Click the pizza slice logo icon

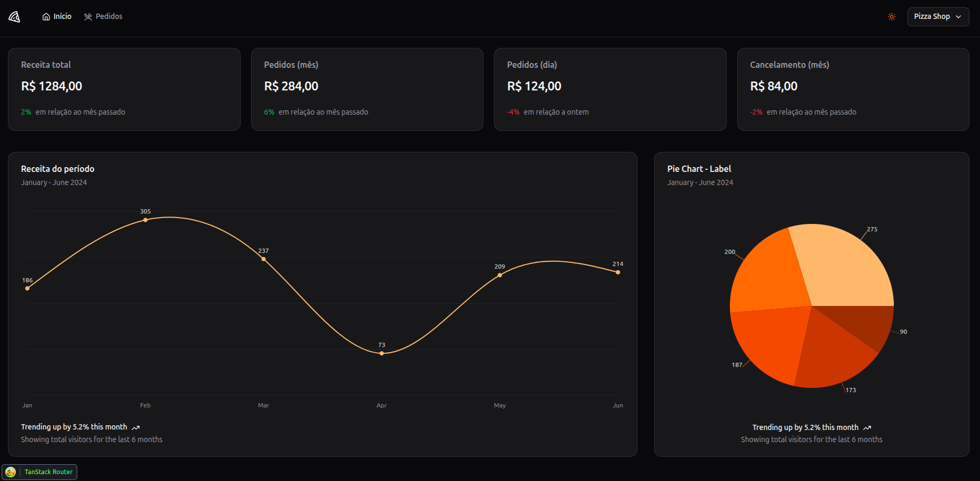click(14, 17)
